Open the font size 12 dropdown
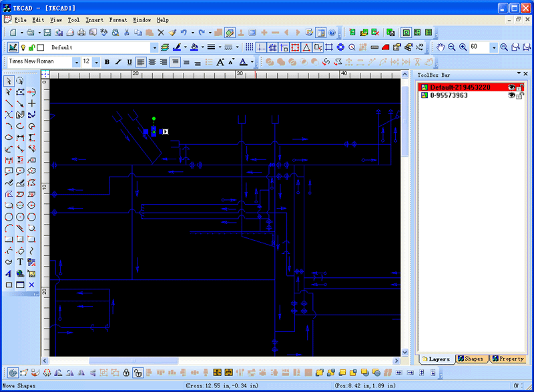The height and width of the screenshot is (392, 534). point(96,62)
